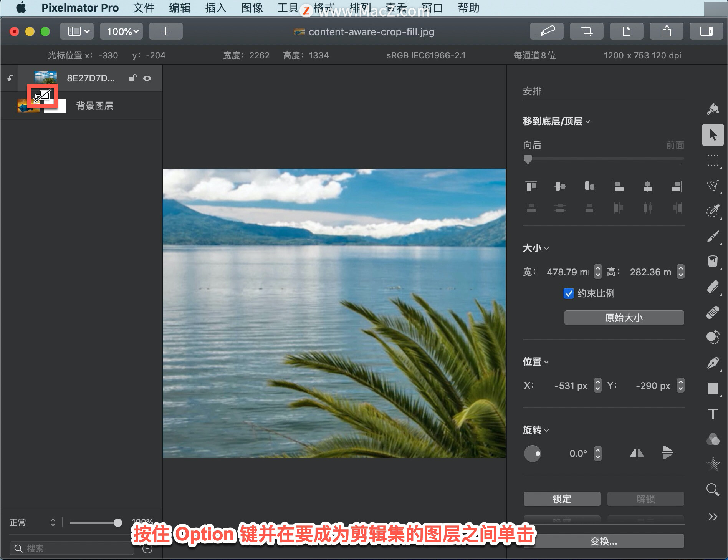
Task: Open the 插入 menu
Action: click(216, 8)
